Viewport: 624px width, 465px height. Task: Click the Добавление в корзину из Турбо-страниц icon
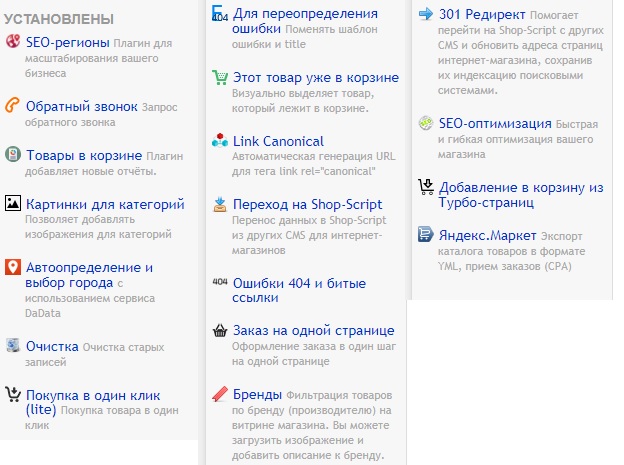426,187
